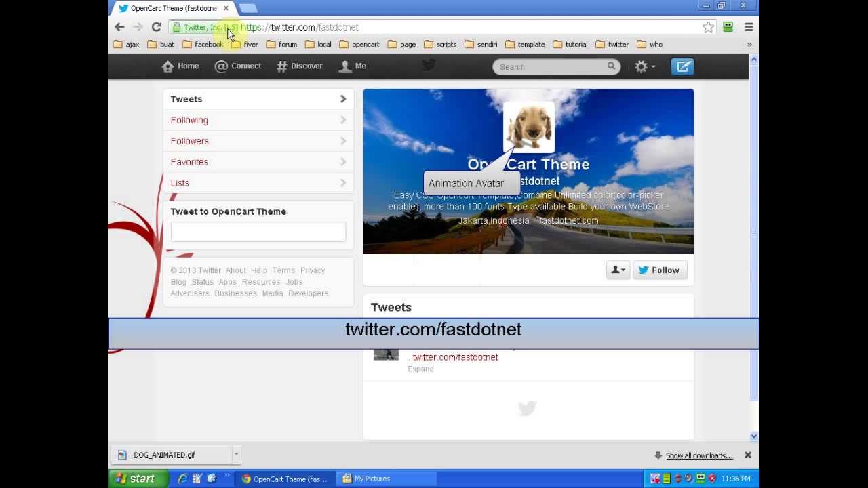Compose a new tweet

point(683,66)
